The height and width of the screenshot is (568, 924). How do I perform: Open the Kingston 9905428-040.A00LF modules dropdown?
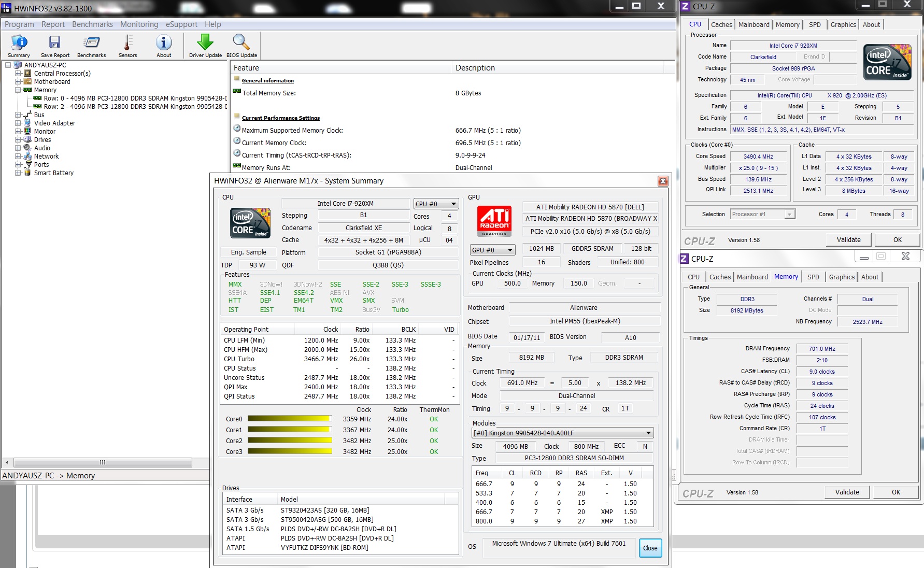(x=562, y=433)
